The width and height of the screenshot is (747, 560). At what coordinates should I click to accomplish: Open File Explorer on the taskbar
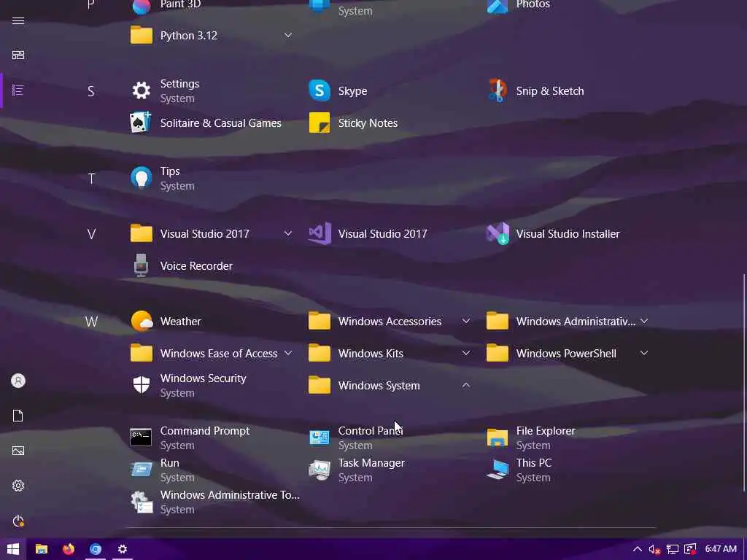(x=42, y=549)
